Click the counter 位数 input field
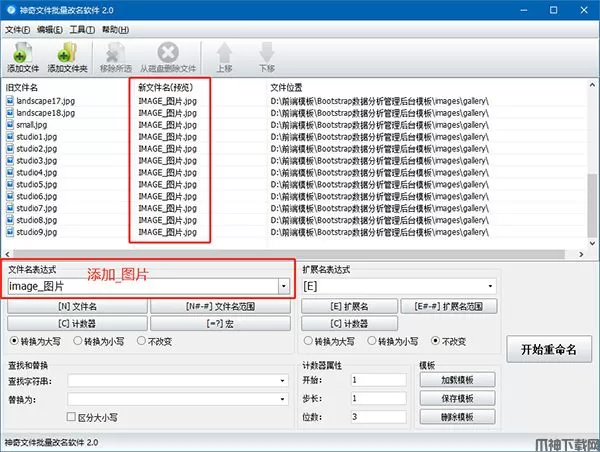Screen dimensions: 600x452 pyautogui.click(x=378, y=417)
